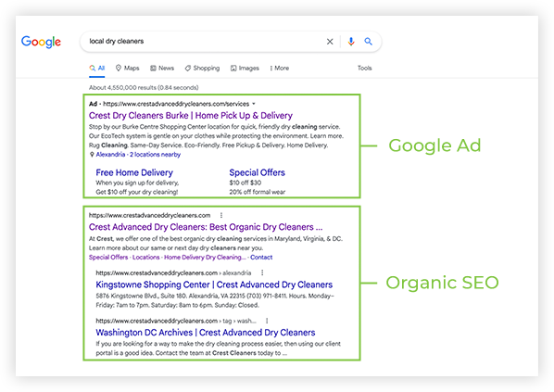The image size is (554, 392).
Task: Click the 20% off formal wear text
Action: tap(258, 192)
